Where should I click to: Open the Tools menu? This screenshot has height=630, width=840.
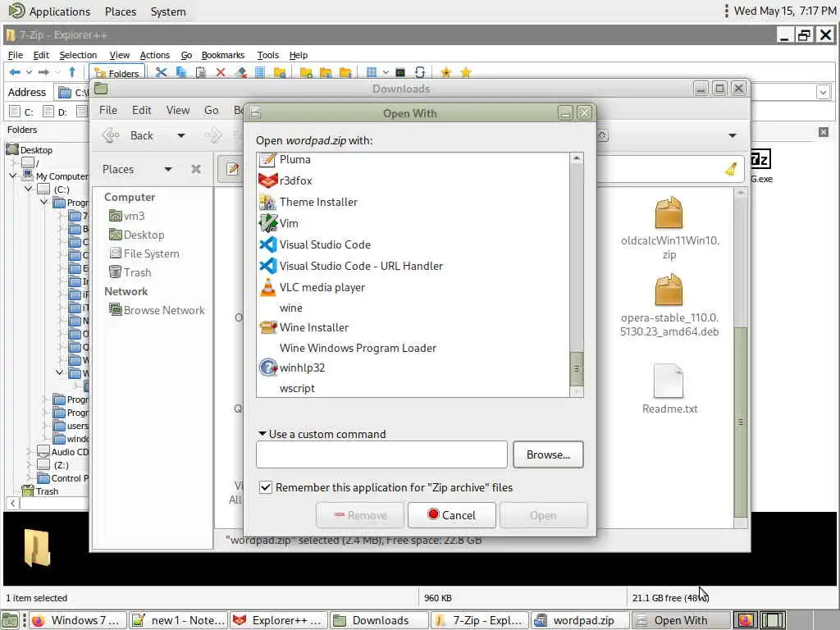tap(268, 55)
